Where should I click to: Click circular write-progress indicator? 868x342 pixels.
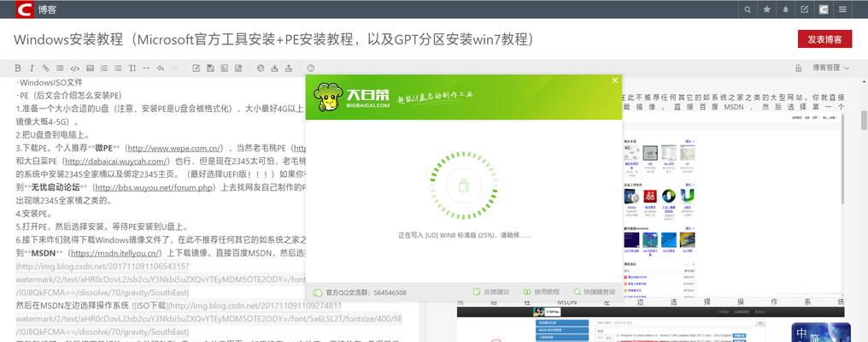[464, 186]
